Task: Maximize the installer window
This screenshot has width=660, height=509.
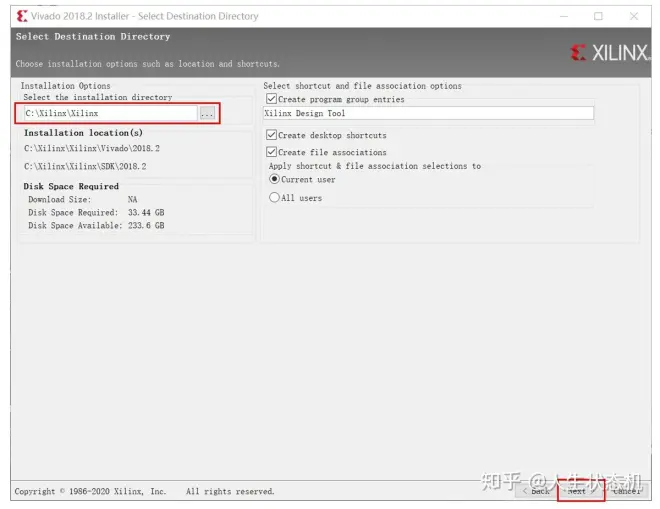Action: point(598,16)
